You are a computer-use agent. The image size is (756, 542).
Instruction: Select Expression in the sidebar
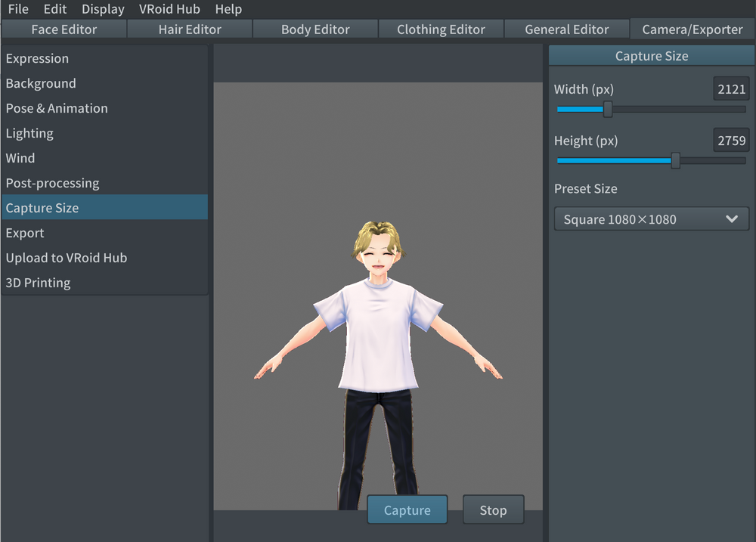pos(37,59)
